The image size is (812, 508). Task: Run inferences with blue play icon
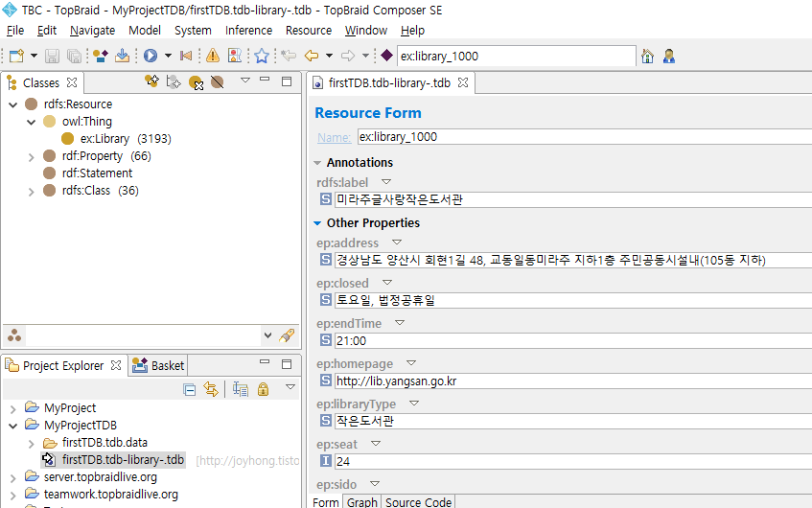pyautogui.click(x=151, y=56)
